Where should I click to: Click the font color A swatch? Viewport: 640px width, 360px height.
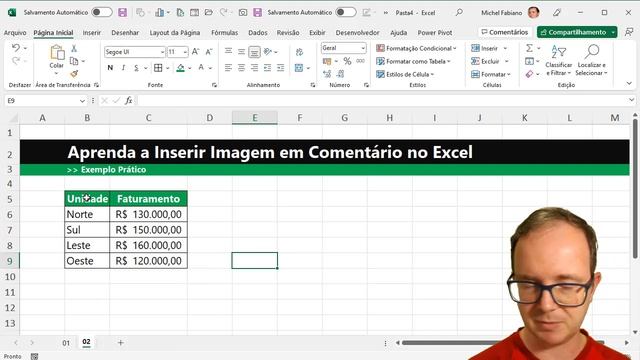pyautogui.click(x=201, y=68)
